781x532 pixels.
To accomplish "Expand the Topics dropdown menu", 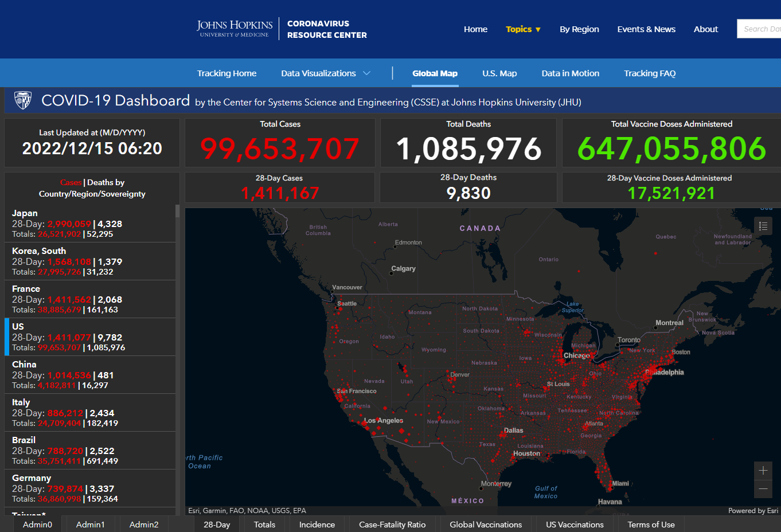I will point(523,29).
